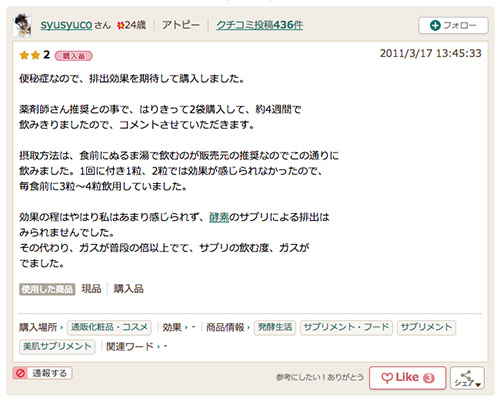Open the シェア share dropdown
The width and height of the screenshot is (500, 401).
(467, 378)
